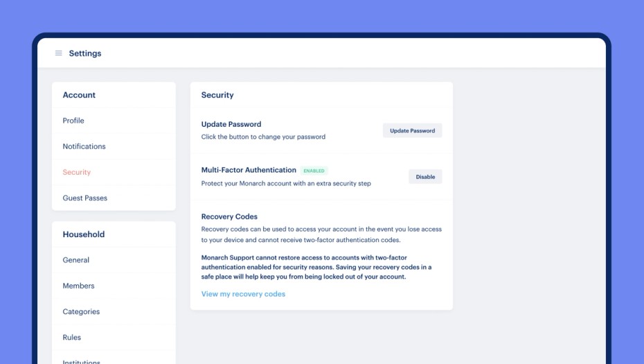Click the Update Password button
This screenshot has width=644, height=364.
[x=412, y=130]
